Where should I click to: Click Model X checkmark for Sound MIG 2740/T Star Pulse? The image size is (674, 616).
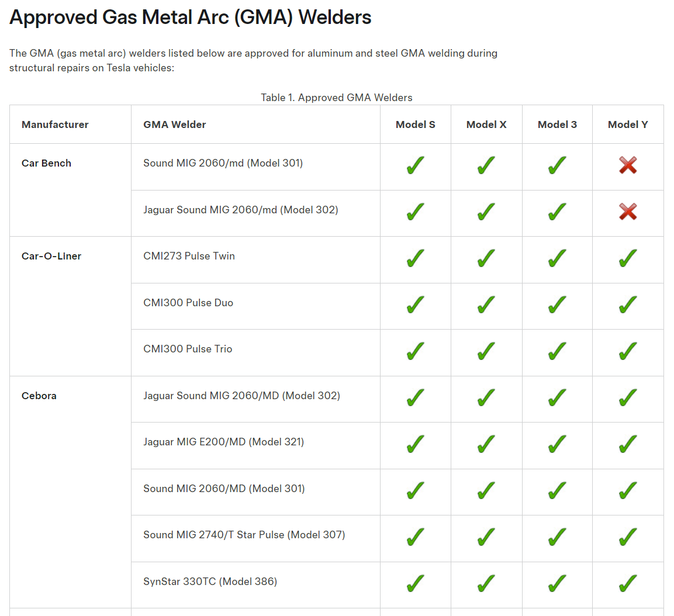point(486,537)
